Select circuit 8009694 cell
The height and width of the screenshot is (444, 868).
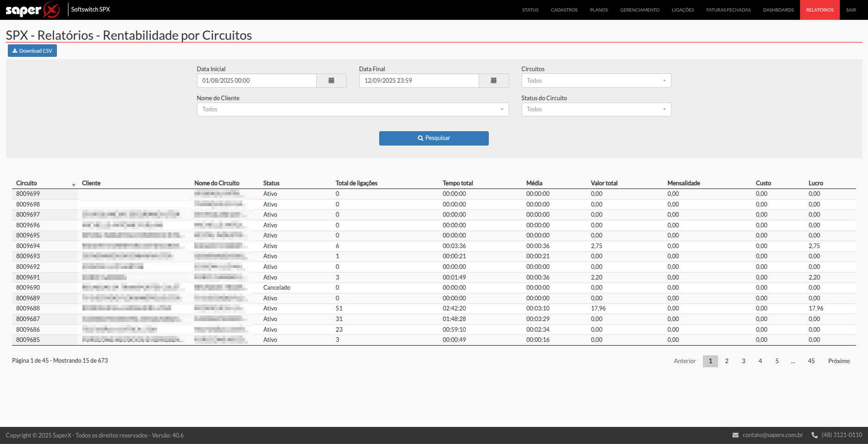click(28, 246)
